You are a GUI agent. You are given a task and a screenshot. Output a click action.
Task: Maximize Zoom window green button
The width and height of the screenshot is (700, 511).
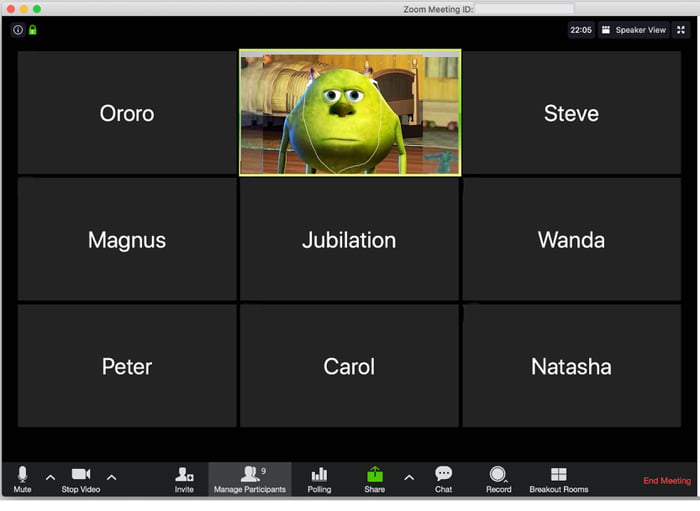[37, 9]
